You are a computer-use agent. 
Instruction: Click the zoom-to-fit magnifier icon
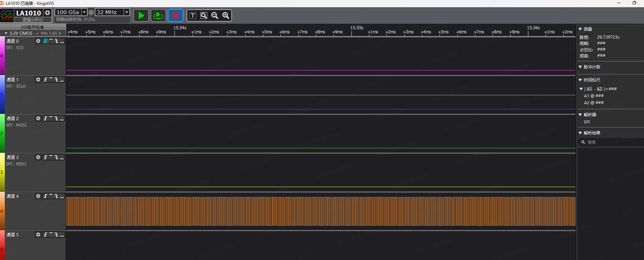point(204,15)
